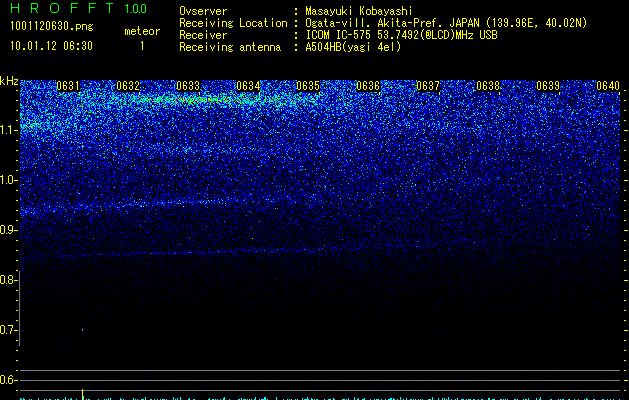This screenshot has height=400, width=629.
Task: Click the observer name Masayuki Kobayashi
Action: coord(359,11)
